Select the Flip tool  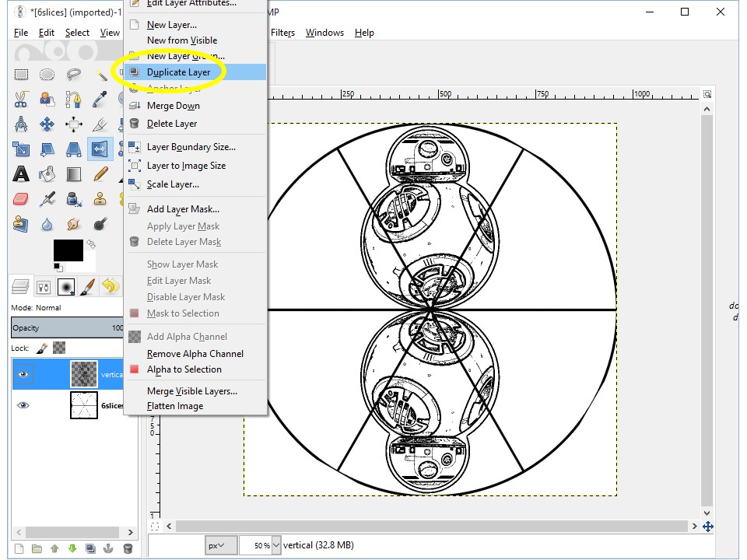coord(100,149)
